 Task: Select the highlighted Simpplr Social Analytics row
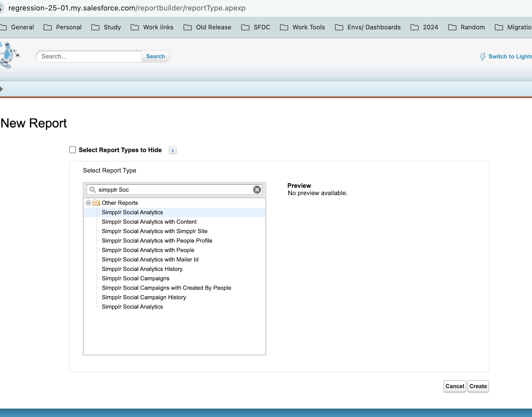(175, 212)
